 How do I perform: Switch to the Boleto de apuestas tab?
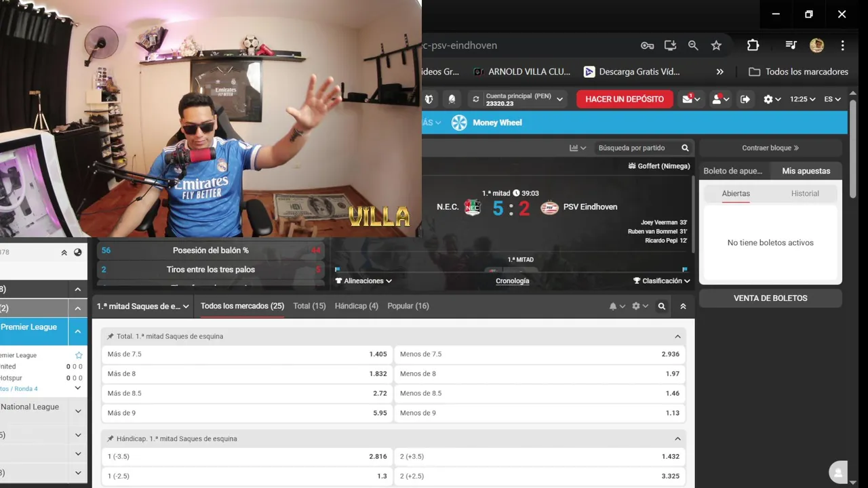tap(734, 171)
